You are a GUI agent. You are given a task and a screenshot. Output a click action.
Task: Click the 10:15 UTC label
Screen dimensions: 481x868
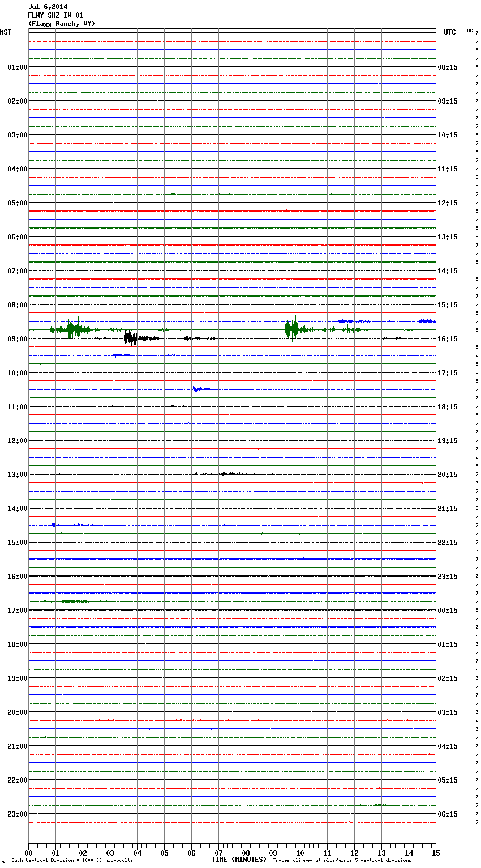448,135
